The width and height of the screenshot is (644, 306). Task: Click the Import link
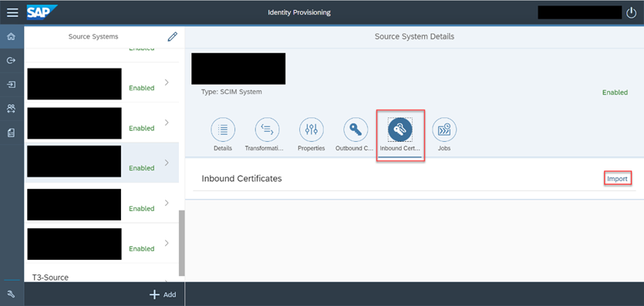(x=617, y=179)
